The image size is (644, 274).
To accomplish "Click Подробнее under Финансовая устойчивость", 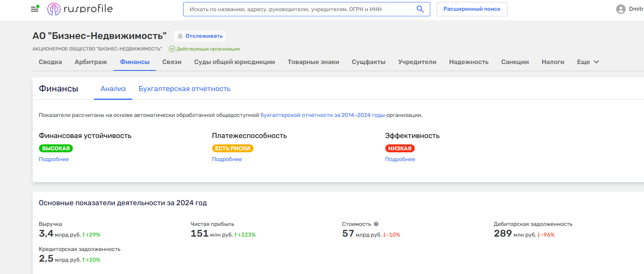I will point(54,159).
